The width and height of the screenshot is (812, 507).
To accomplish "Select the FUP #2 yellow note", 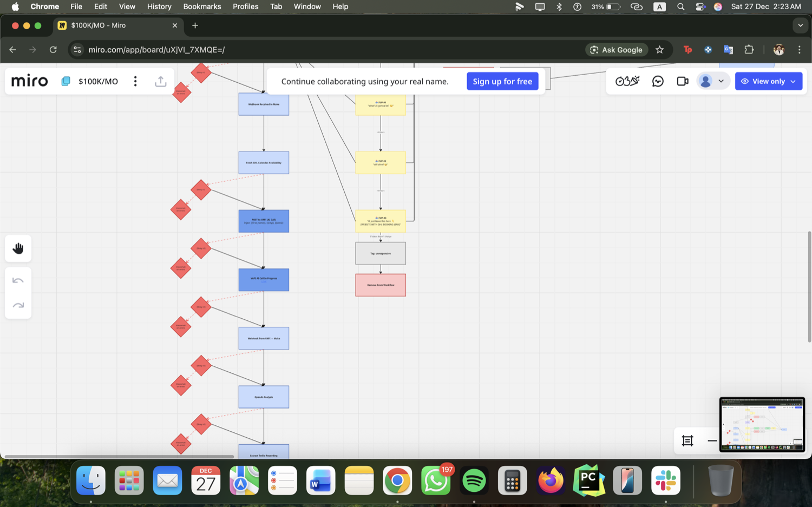I will [381, 163].
